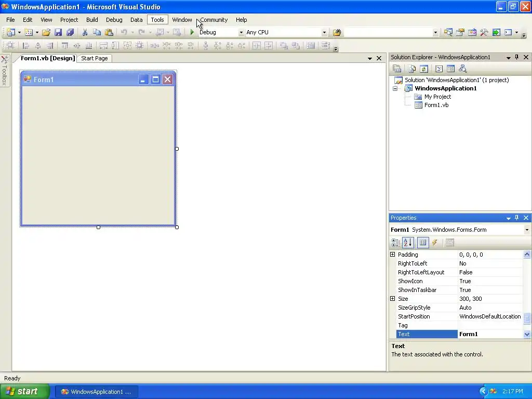Show Events with the lightning bolt icon

[435, 243]
